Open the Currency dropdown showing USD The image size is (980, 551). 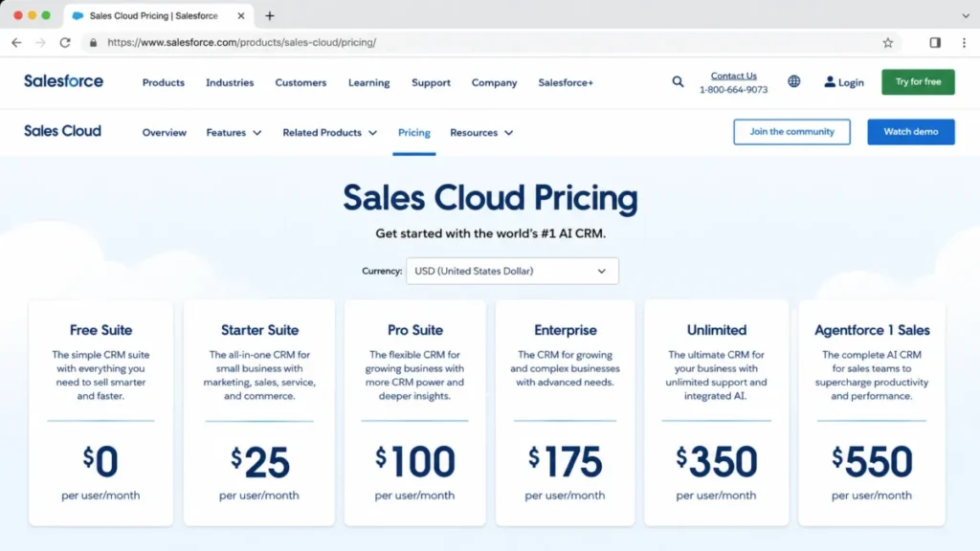[x=512, y=271]
